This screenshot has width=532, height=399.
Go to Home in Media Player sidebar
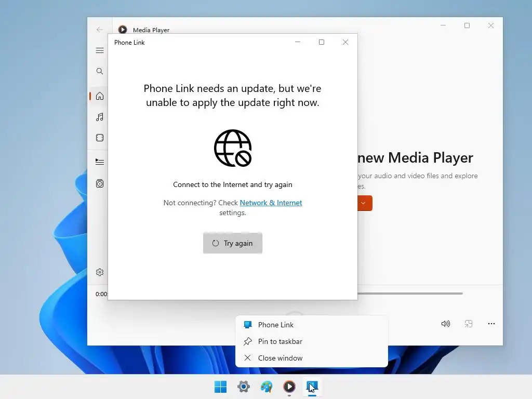coord(100,96)
